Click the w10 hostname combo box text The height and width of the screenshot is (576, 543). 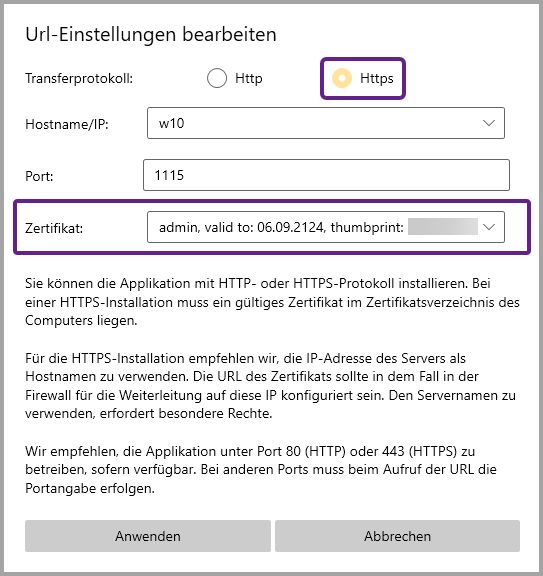pos(171,123)
